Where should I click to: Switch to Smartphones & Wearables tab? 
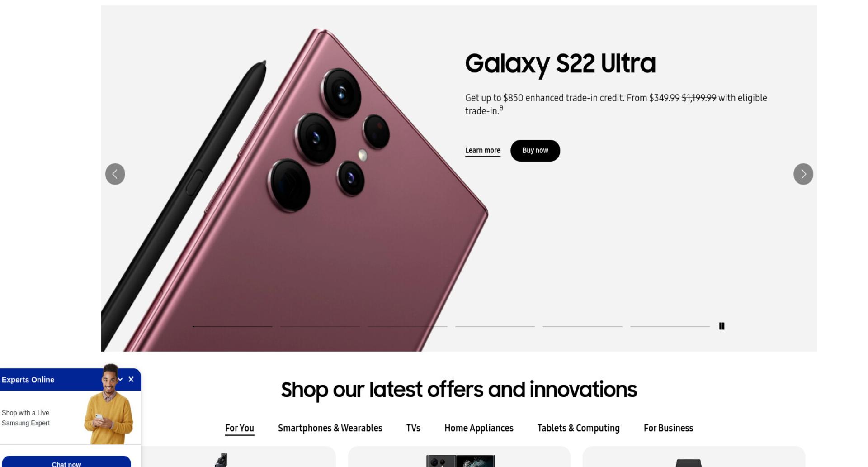click(x=330, y=428)
